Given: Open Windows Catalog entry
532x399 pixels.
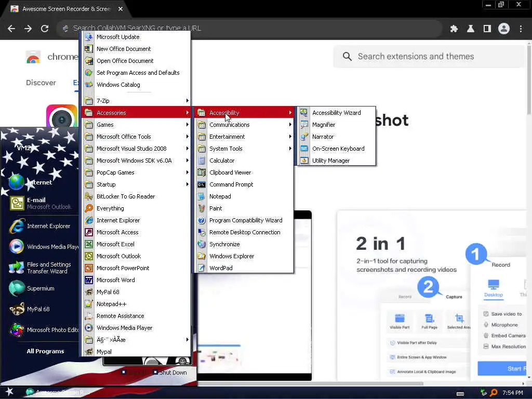Looking at the screenshot, I should tap(137, 85).
